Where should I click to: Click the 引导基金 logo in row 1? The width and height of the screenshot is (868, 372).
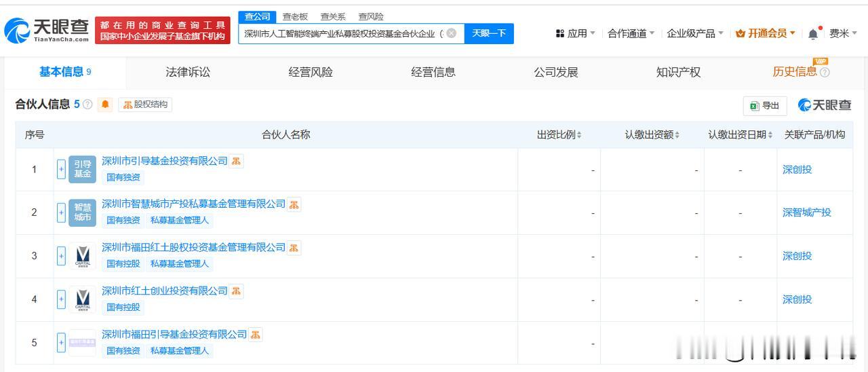pyautogui.click(x=83, y=169)
